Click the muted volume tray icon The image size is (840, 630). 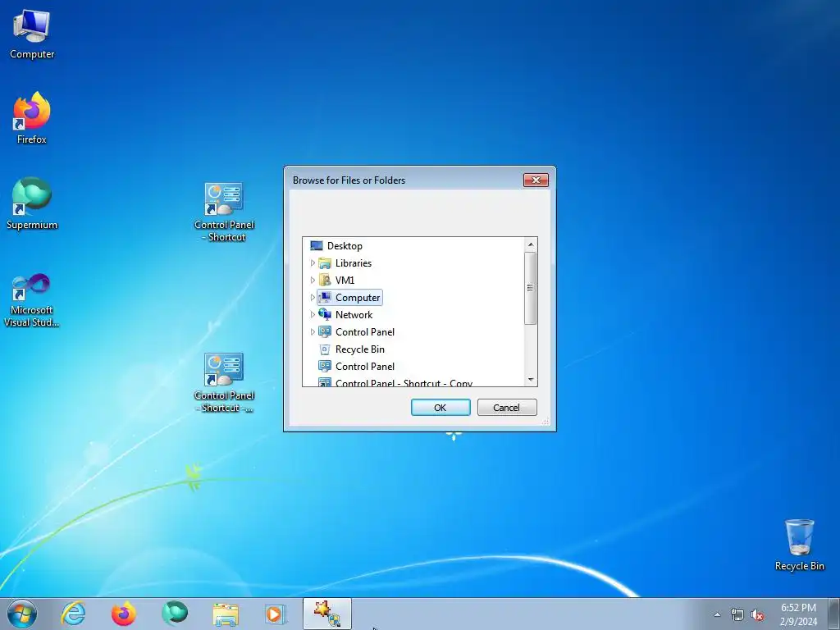click(x=757, y=614)
